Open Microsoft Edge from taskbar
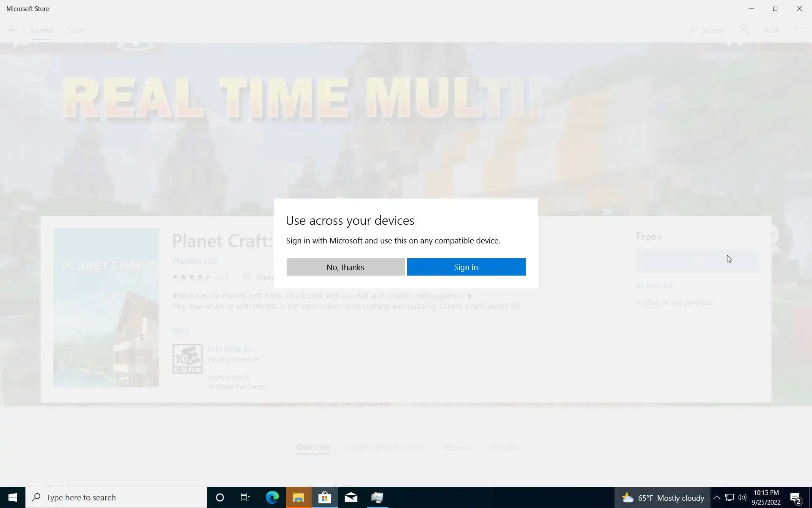Screen dimensions: 812x508 tap(272, 497)
